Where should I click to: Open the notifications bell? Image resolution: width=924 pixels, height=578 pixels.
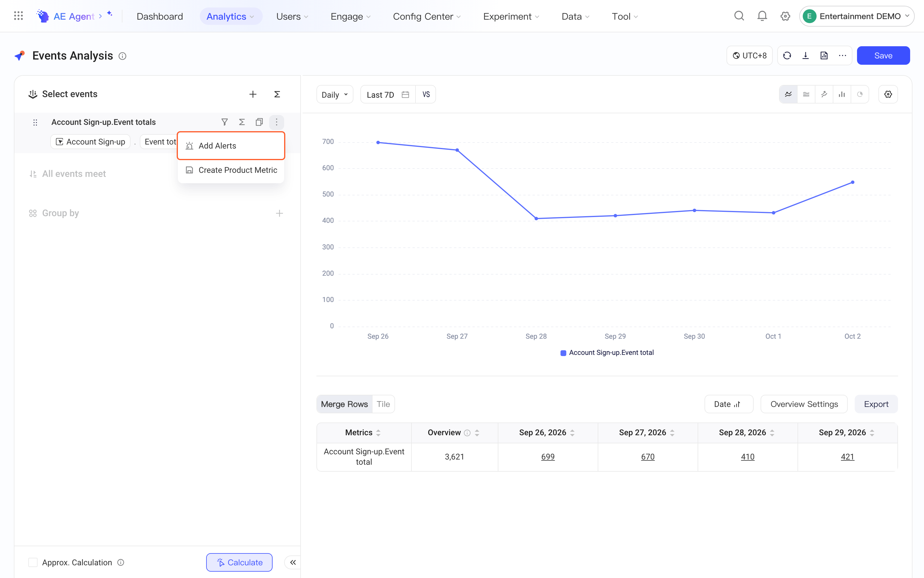pyautogui.click(x=762, y=16)
